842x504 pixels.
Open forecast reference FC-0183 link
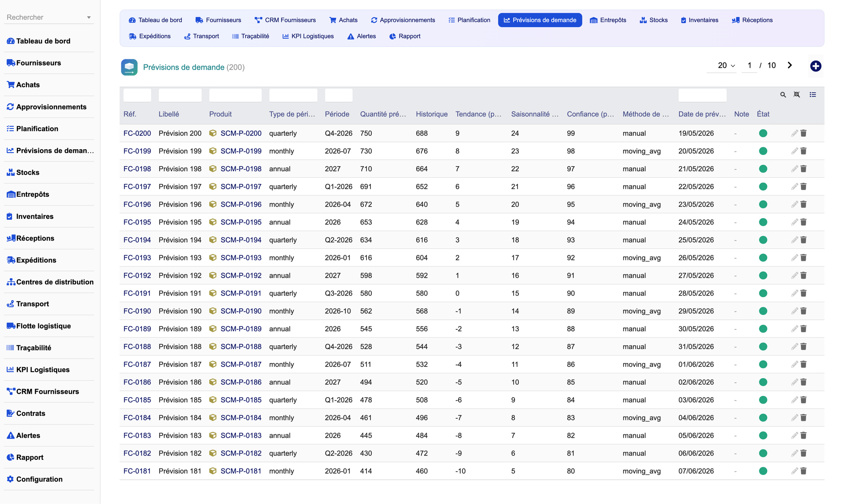click(x=137, y=435)
